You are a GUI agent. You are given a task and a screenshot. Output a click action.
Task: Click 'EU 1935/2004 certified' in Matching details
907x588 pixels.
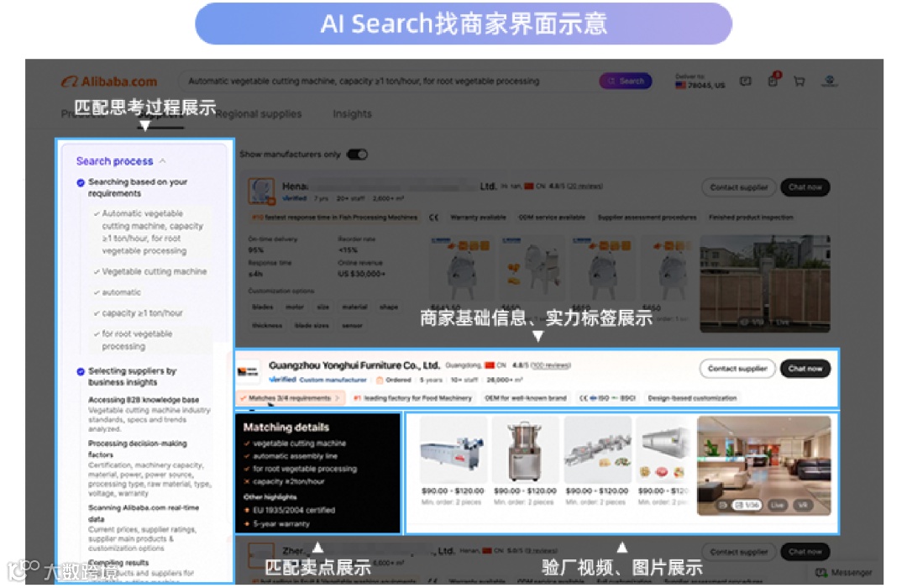pos(294,511)
